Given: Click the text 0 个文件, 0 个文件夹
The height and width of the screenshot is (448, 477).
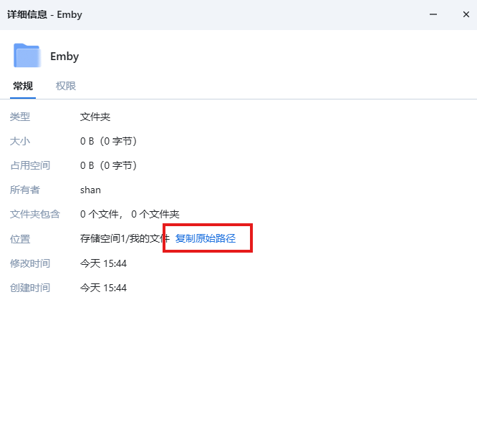Looking at the screenshot, I should 130,214.
